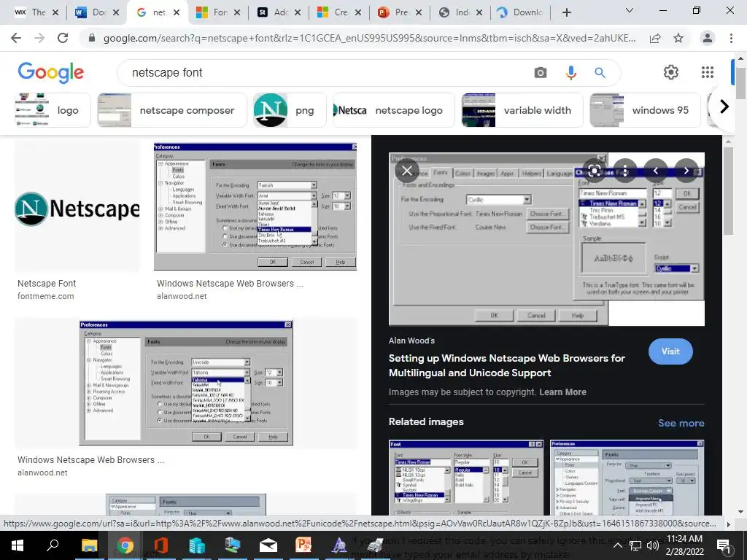This screenshot has height=560, width=747.
Task: Reload the current page
Action: 63,38
